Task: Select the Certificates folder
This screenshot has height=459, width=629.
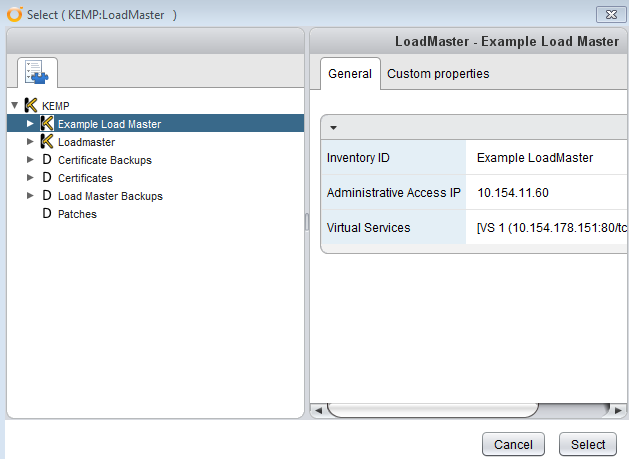Action: [x=85, y=178]
